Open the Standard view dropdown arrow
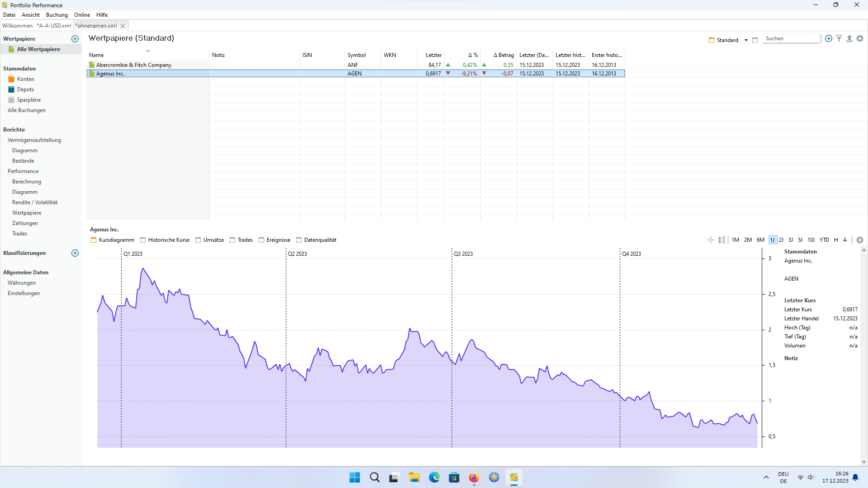Viewport: 868px width, 488px height. [x=746, y=40]
